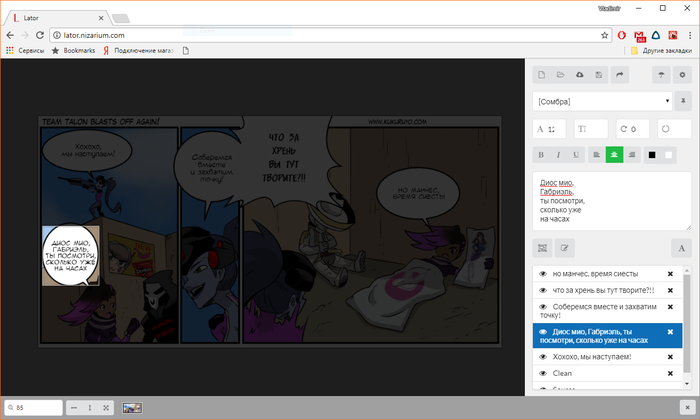Toggle visibility of 'что за хрень' layer

[x=543, y=291]
